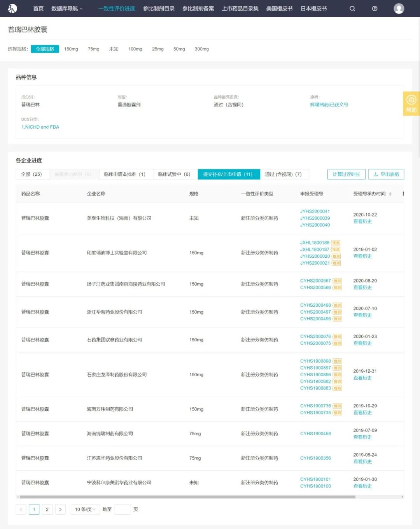Open 美国橙皮书 nav item
Image resolution: width=420 pixels, height=529 pixels.
pyautogui.click(x=279, y=9)
